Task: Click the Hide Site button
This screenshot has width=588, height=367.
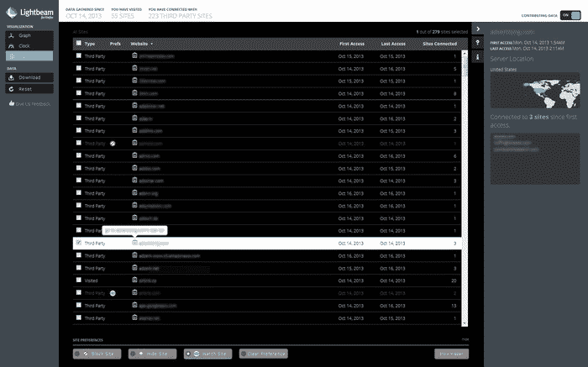Action: 150,354
